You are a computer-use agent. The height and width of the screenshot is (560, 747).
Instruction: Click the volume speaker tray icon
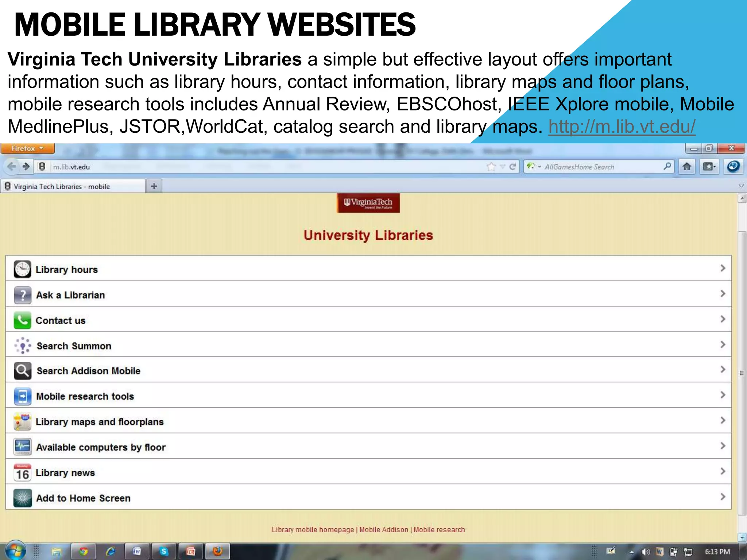[x=646, y=552]
